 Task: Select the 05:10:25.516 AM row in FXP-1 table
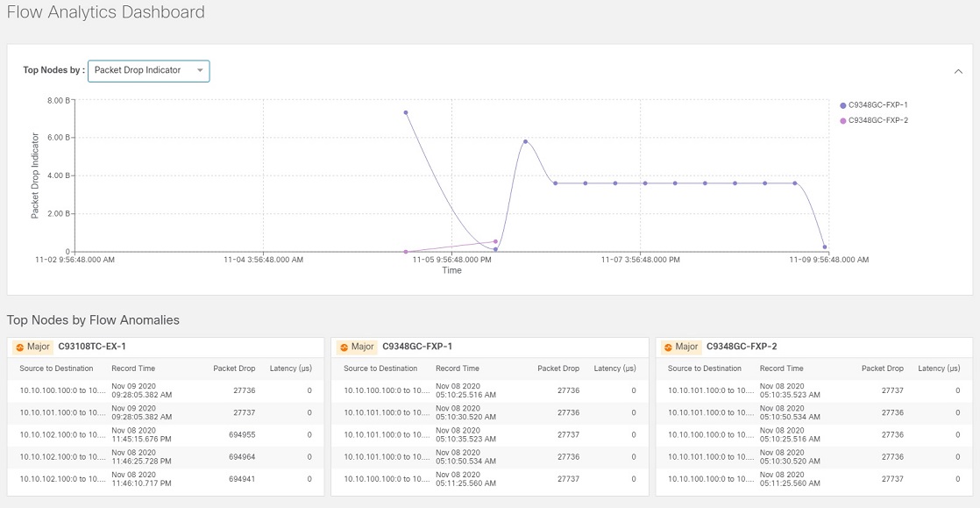coord(490,390)
